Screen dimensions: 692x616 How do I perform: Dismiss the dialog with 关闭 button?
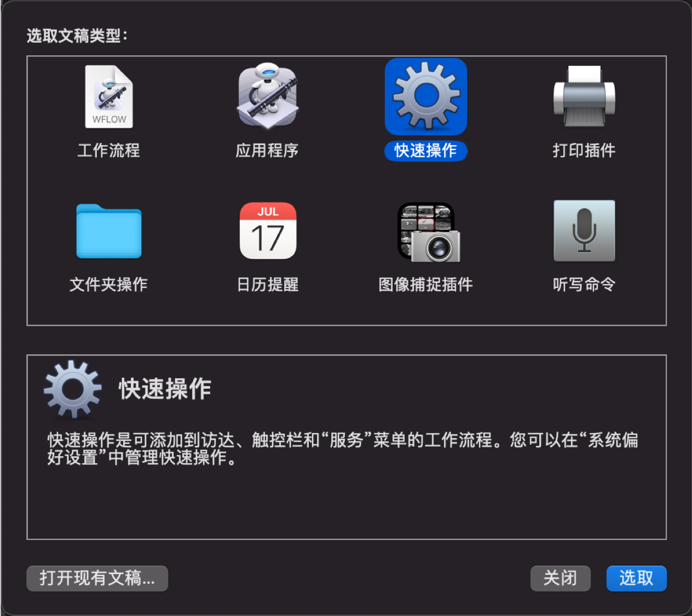click(x=560, y=578)
